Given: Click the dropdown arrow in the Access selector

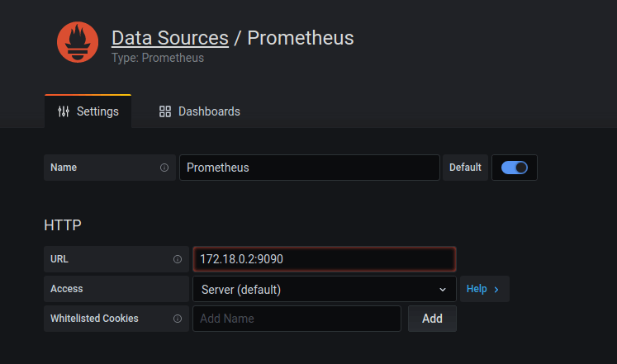Looking at the screenshot, I should coord(443,290).
